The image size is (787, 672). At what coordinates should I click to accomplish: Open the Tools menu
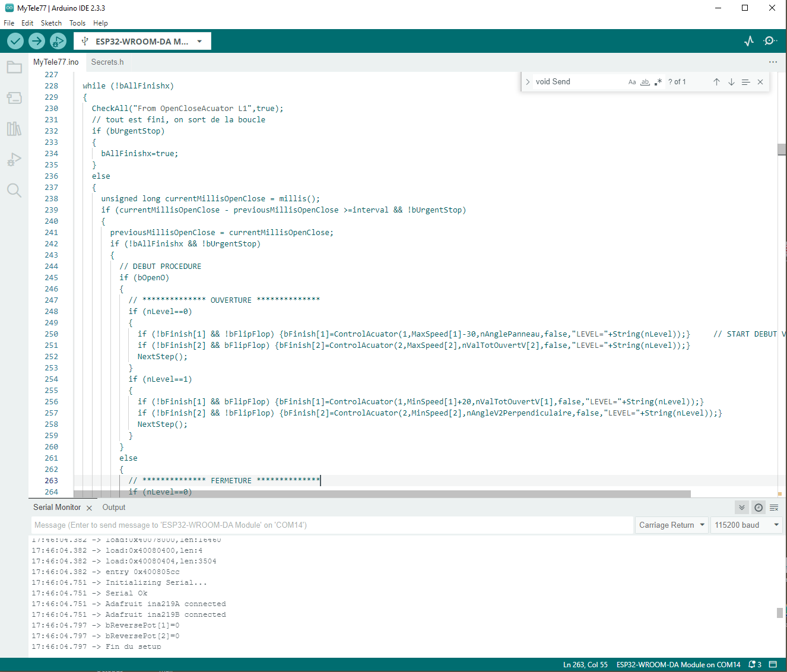point(77,23)
